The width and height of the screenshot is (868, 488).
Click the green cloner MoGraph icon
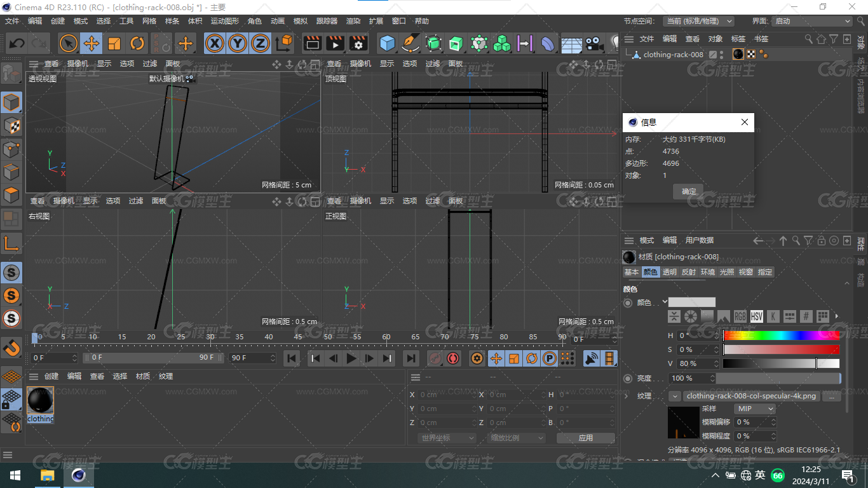502,43
